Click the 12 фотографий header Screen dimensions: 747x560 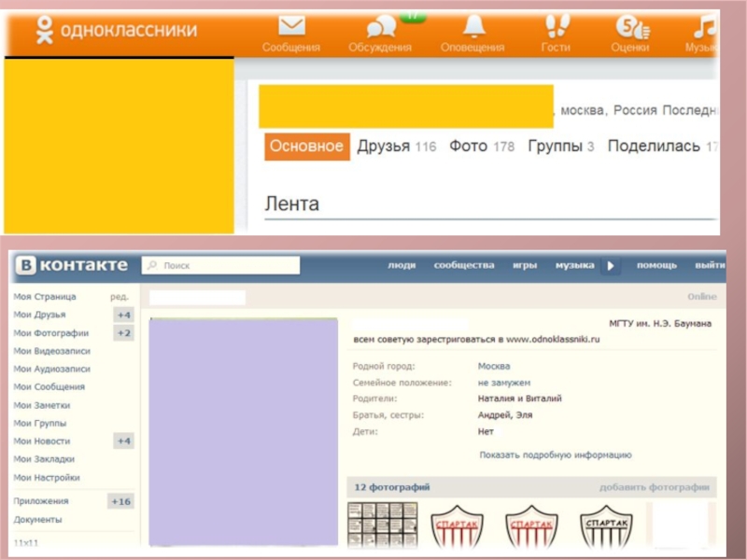[x=391, y=487]
